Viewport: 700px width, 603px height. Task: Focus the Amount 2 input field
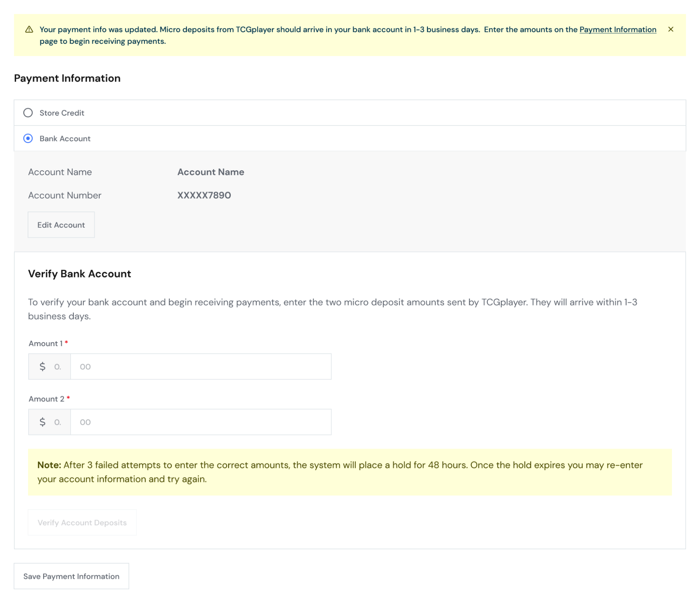[x=200, y=422]
